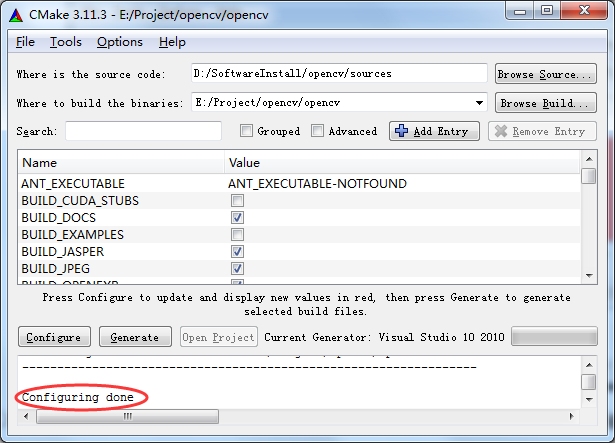615x443 pixels.
Task: Enable the Grouped view checkbox
Action: [x=247, y=131]
